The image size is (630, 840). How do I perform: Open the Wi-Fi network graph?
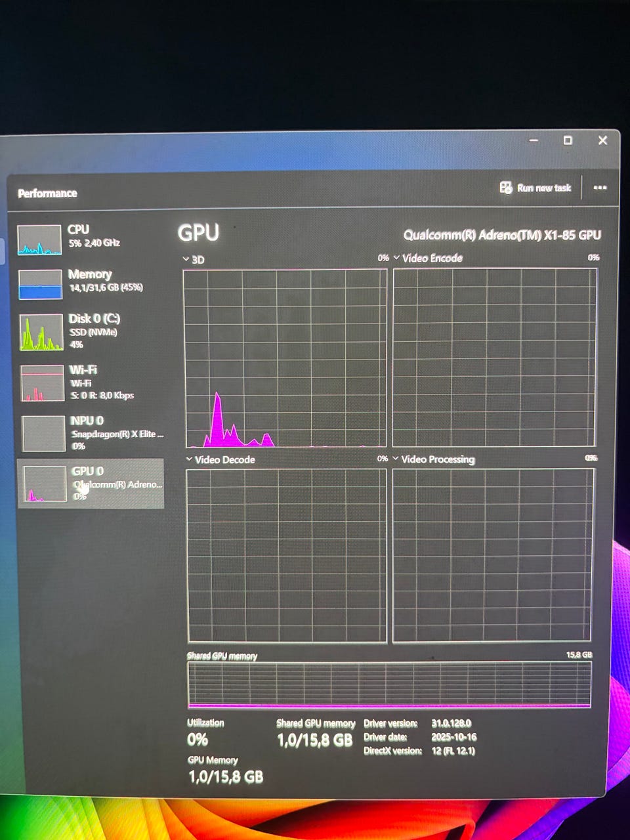pyautogui.click(x=42, y=383)
